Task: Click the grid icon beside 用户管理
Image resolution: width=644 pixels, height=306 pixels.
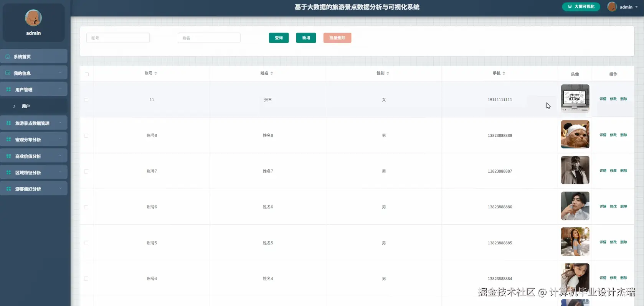Action: [x=8, y=89]
